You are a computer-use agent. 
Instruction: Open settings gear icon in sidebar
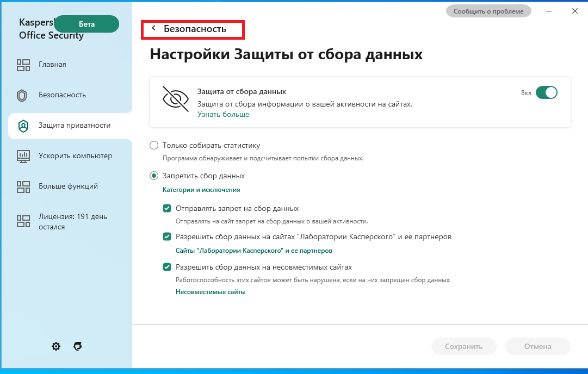(56, 346)
